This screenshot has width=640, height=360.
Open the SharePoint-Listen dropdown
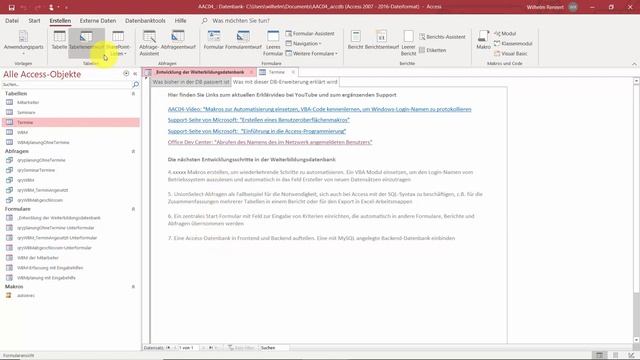pyautogui.click(x=118, y=43)
